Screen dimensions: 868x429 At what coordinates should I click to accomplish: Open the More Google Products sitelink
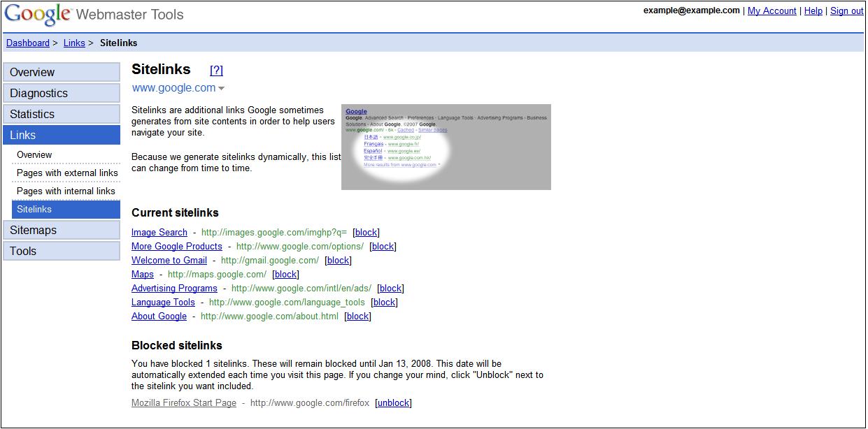(177, 247)
